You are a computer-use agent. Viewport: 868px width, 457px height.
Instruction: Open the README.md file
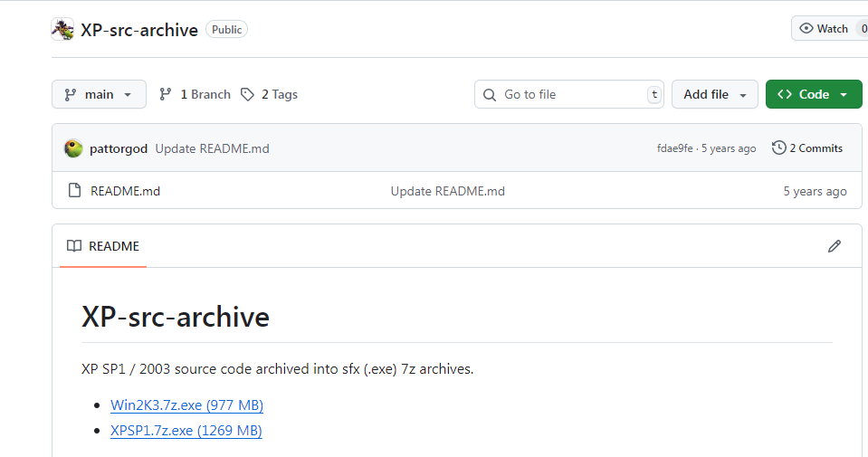tap(125, 191)
